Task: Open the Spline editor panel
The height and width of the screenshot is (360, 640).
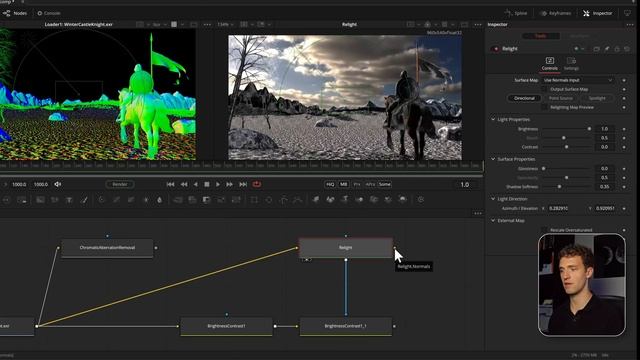Action: 516,13
